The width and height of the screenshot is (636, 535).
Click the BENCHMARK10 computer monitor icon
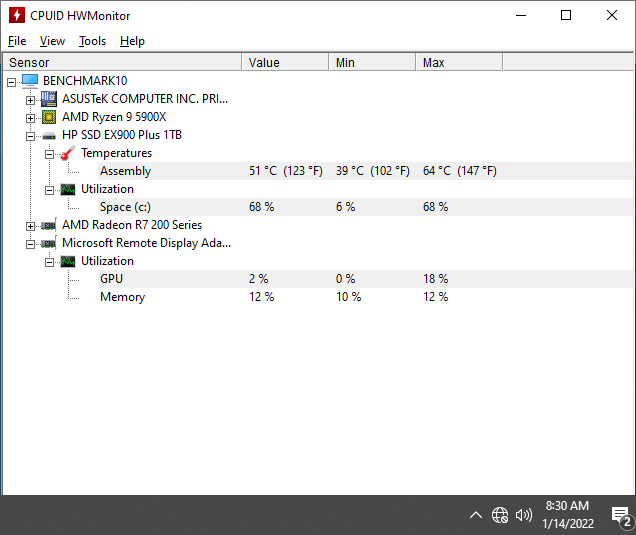pyautogui.click(x=30, y=80)
